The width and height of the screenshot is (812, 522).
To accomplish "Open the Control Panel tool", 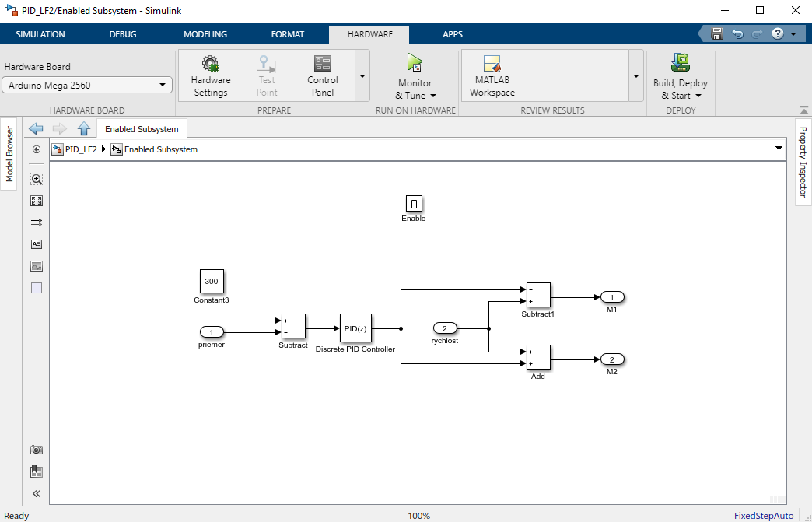I will coord(322,75).
